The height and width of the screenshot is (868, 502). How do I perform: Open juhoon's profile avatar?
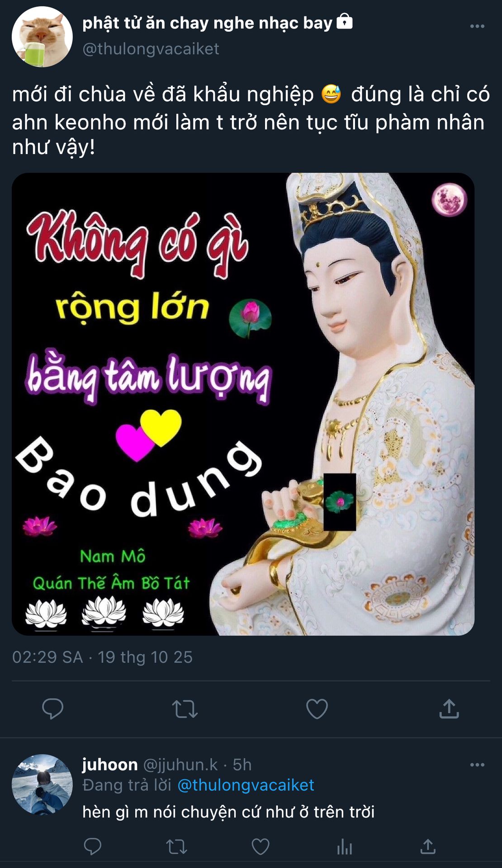[x=42, y=784]
